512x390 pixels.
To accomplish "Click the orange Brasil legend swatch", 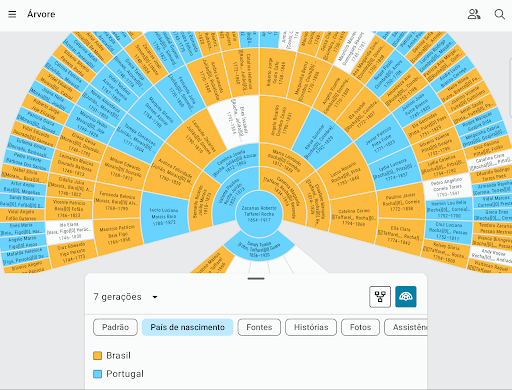I will [x=97, y=355].
